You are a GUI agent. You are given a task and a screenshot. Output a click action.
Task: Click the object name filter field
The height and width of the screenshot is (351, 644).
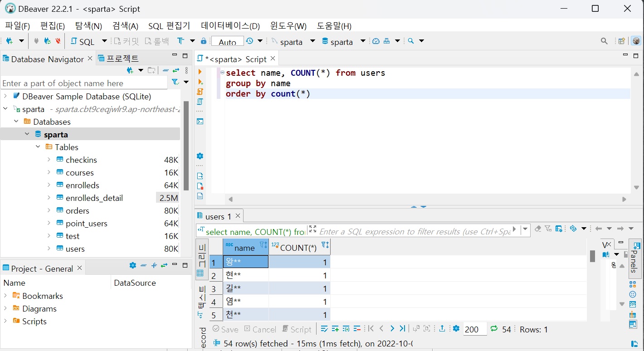coord(84,83)
